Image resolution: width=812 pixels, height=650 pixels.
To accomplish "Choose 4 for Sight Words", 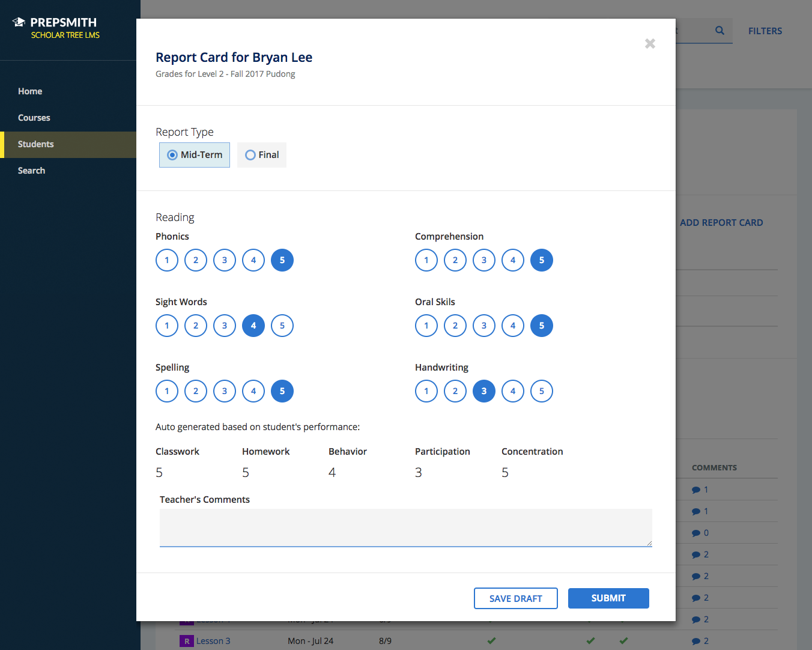I will pyautogui.click(x=253, y=326).
